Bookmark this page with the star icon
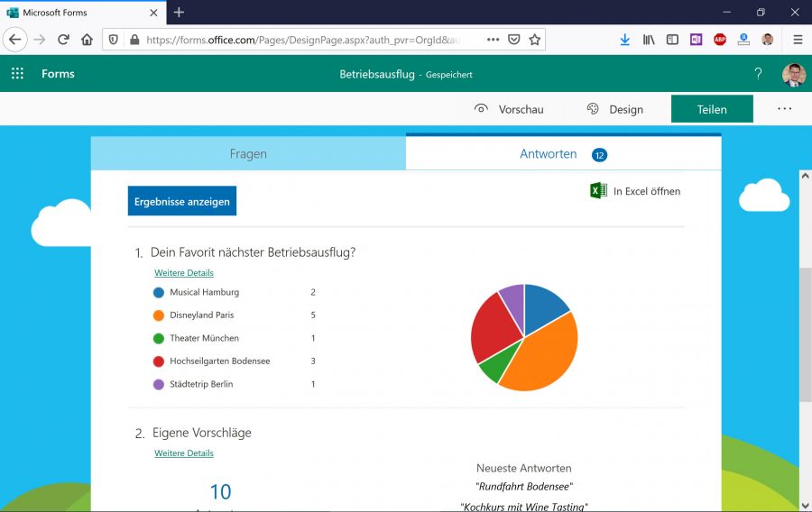The height and width of the screenshot is (512, 812). tap(535, 40)
